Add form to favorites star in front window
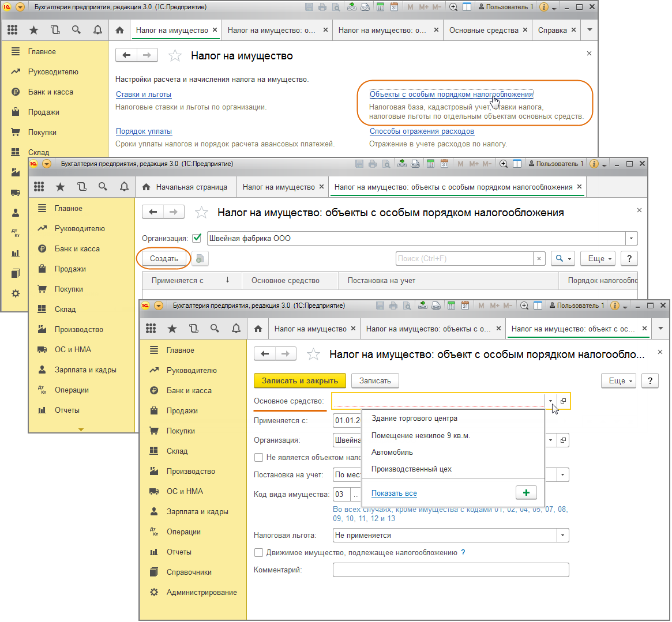672x622 pixels. click(x=313, y=355)
